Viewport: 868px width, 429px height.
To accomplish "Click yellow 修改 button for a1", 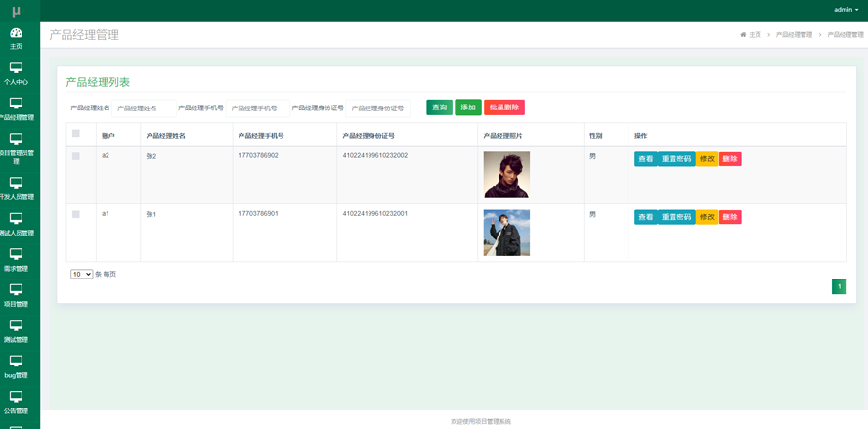I will click(707, 217).
